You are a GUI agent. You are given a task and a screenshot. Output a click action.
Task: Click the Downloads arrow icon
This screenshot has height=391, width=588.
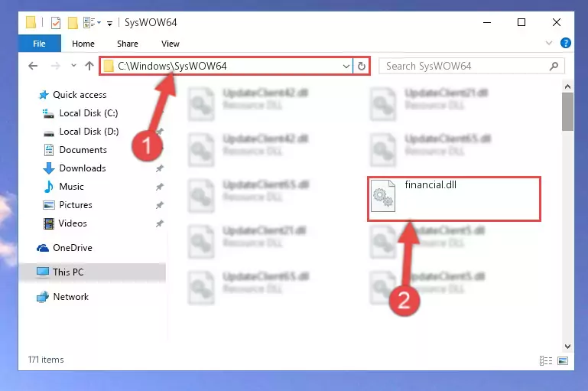[49, 168]
